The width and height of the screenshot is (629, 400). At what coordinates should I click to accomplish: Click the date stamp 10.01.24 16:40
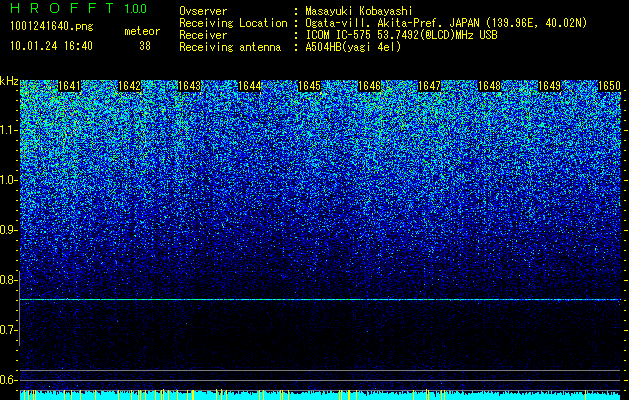[51, 46]
